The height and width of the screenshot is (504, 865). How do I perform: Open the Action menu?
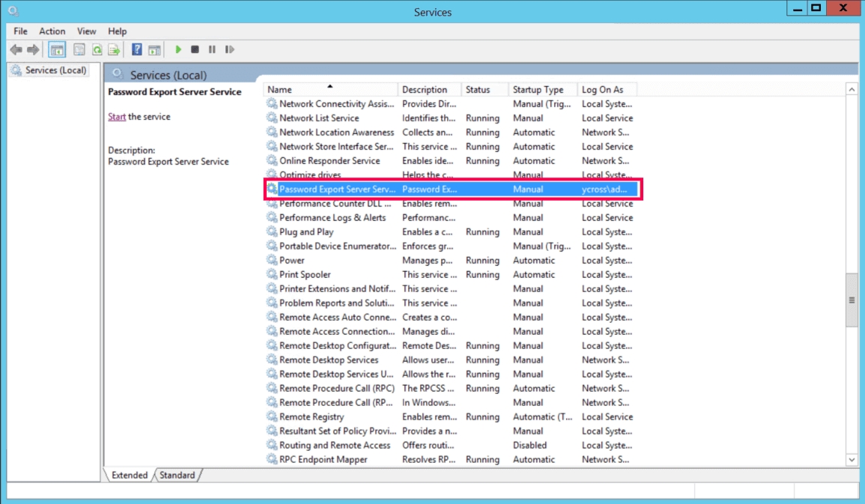tap(52, 31)
